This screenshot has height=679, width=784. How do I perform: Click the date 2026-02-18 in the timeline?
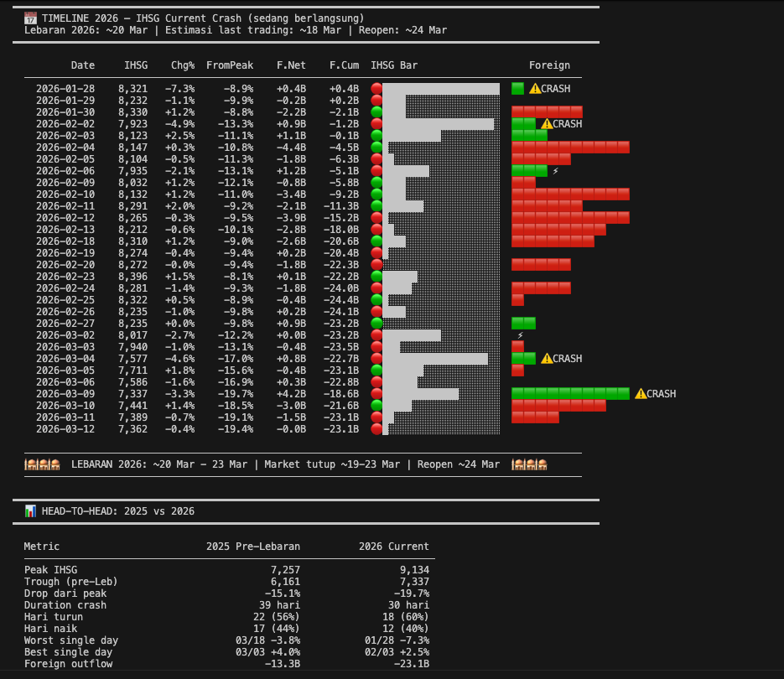[x=65, y=241]
